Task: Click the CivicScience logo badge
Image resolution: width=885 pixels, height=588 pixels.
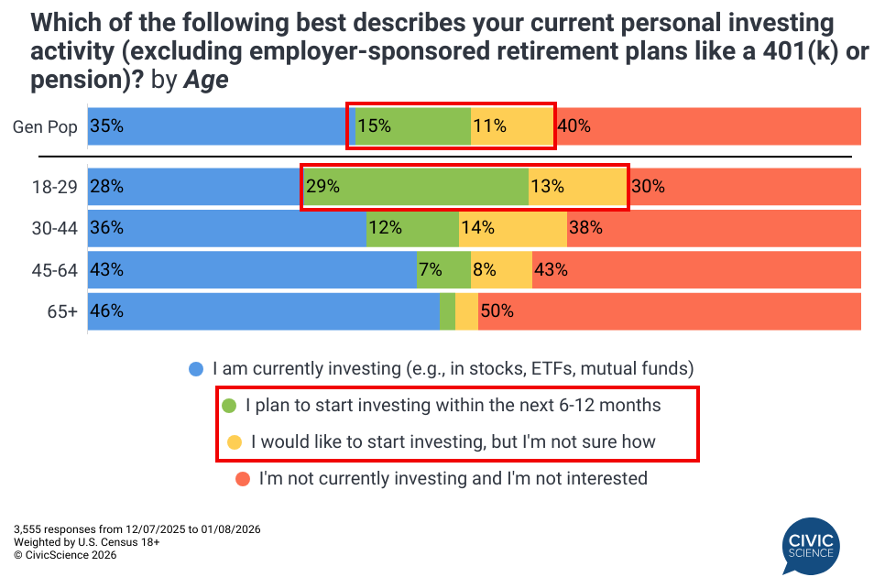Action: (812, 545)
